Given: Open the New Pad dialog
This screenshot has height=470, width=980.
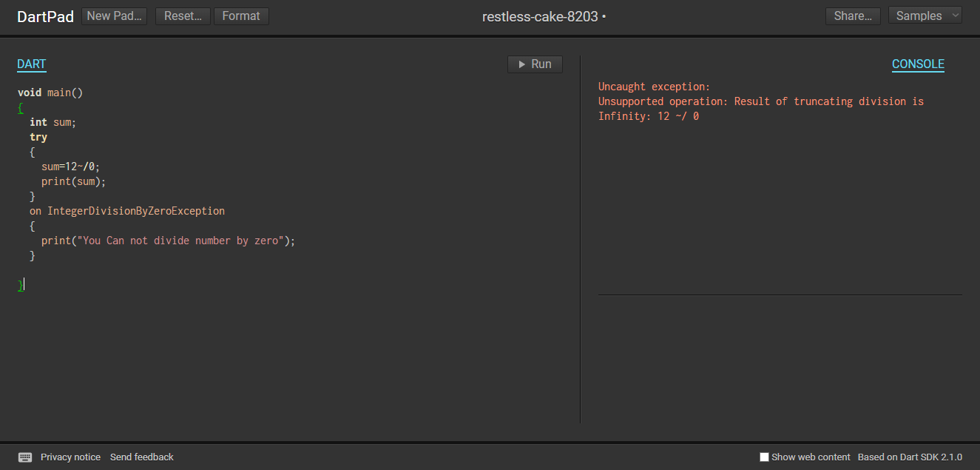Looking at the screenshot, I should pyautogui.click(x=114, y=16).
